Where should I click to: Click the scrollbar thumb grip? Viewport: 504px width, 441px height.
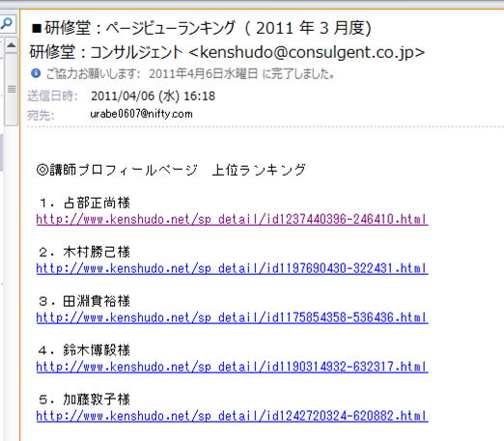(12, 89)
